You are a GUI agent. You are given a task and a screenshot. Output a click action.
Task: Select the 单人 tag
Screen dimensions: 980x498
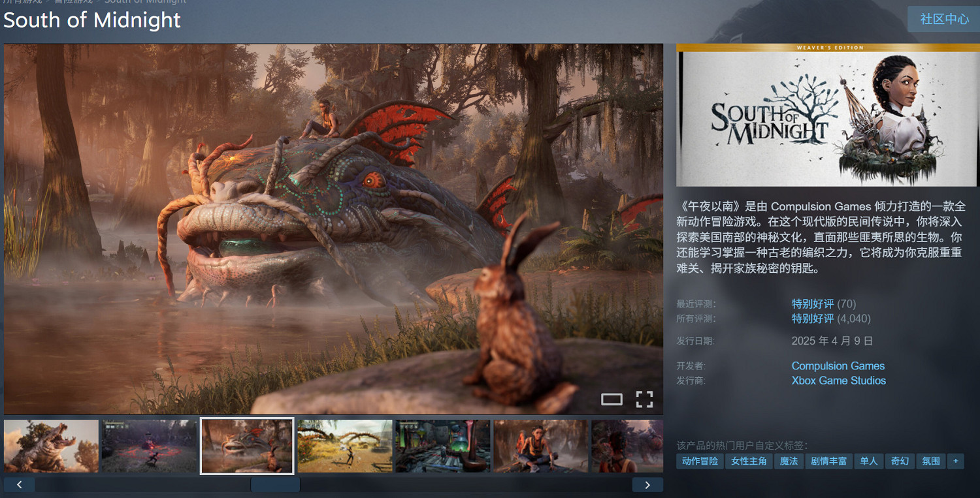click(x=868, y=461)
